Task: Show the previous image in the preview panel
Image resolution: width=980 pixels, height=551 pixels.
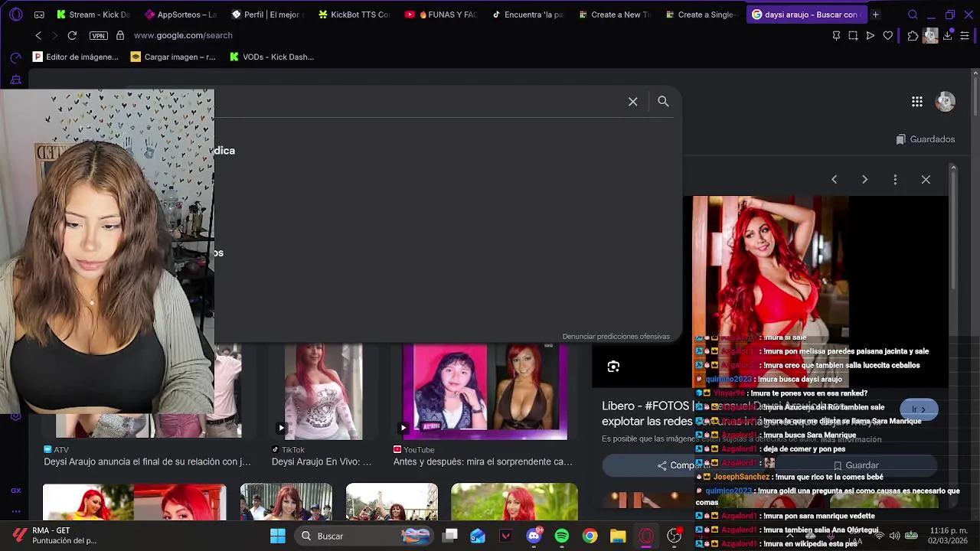Action: (834, 179)
